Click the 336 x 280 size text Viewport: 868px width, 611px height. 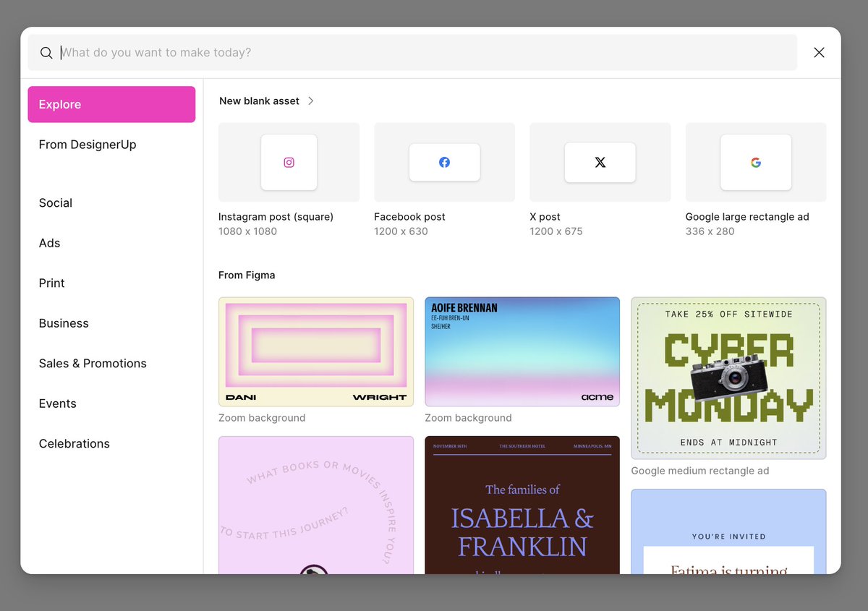coord(710,231)
